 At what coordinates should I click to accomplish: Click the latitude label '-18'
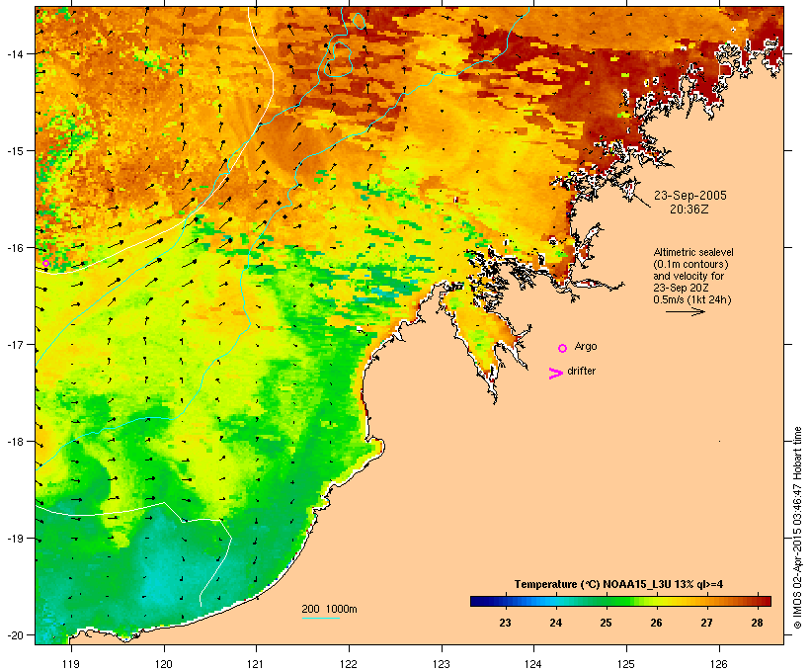pos(15,442)
